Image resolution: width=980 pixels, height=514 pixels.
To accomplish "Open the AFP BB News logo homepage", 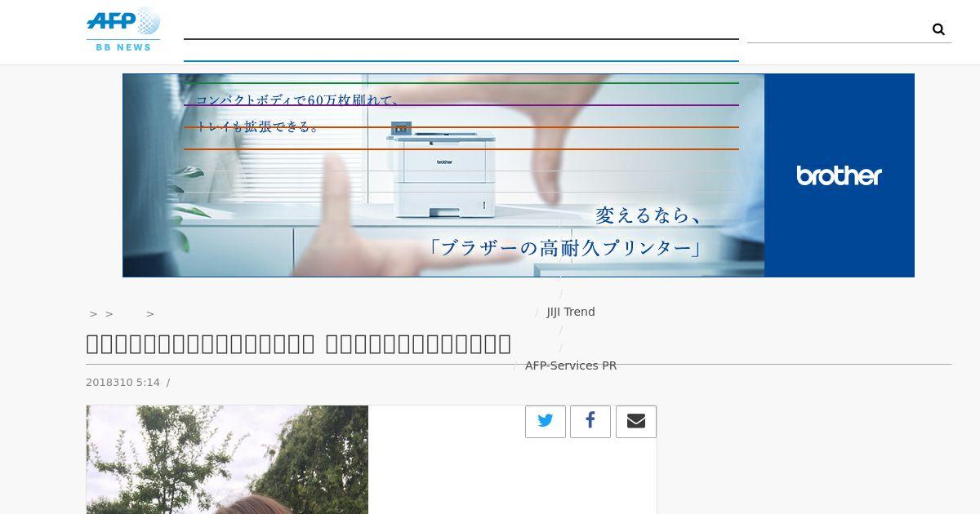I will tap(123, 30).
